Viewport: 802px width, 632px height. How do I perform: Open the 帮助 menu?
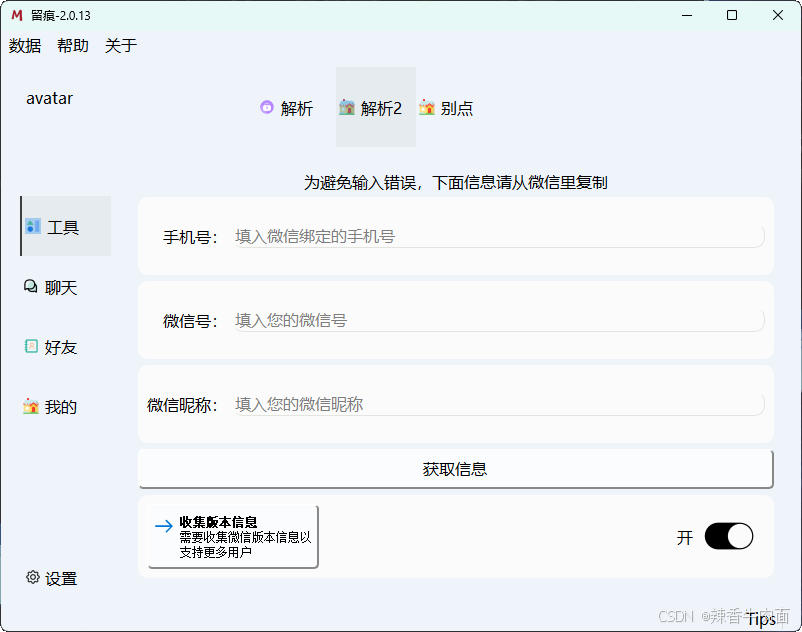(x=73, y=46)
